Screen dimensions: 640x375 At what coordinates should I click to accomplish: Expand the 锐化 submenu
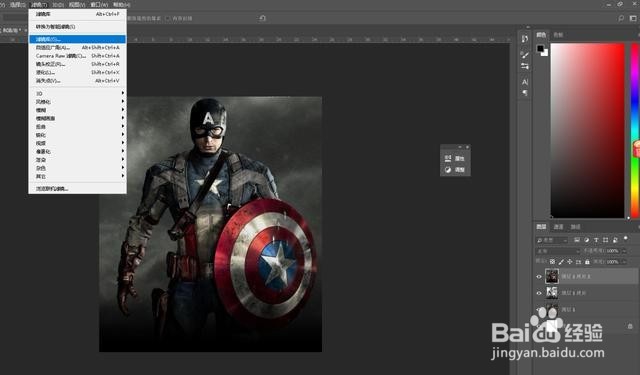[x=78, y=135]
